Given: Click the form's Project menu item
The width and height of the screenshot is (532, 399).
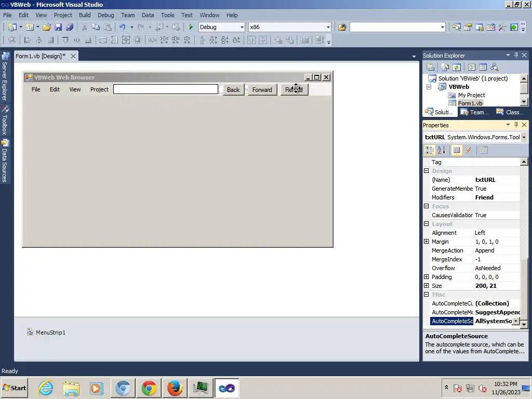Looking at the screenshot, I should point(99,89).
